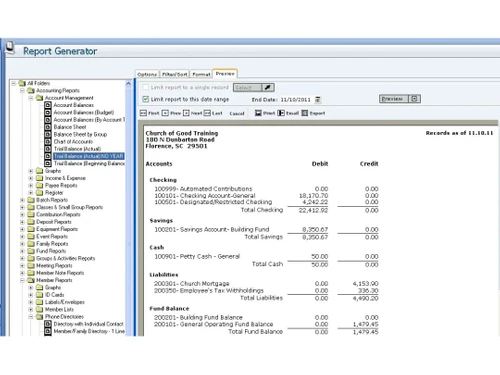Enable Limit report to a single record
Image resolution: width=500 pixels, height=375 pixels.
(146, 87)
